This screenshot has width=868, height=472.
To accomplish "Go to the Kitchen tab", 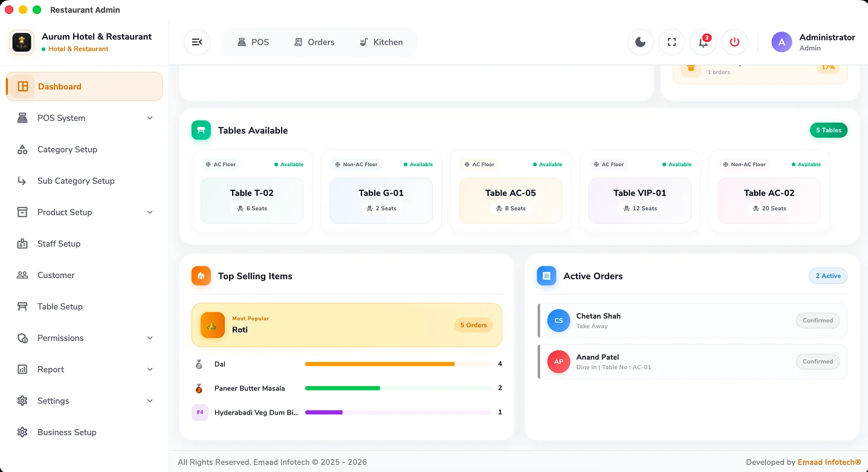I will 381,42.
